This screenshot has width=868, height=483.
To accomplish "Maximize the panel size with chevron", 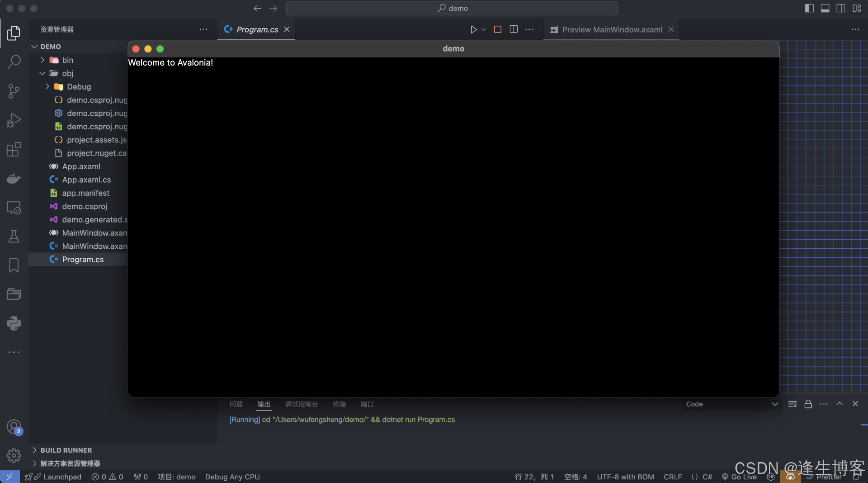I will pos(840,404).
